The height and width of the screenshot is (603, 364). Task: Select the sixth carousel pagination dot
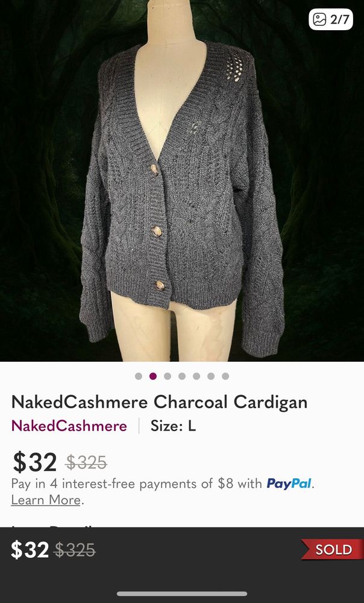click(211, 376)
